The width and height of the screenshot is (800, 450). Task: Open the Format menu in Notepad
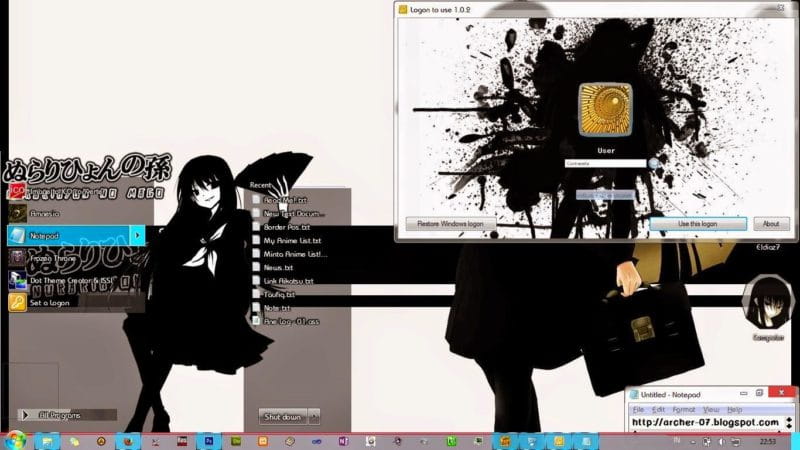pos(683,410)
